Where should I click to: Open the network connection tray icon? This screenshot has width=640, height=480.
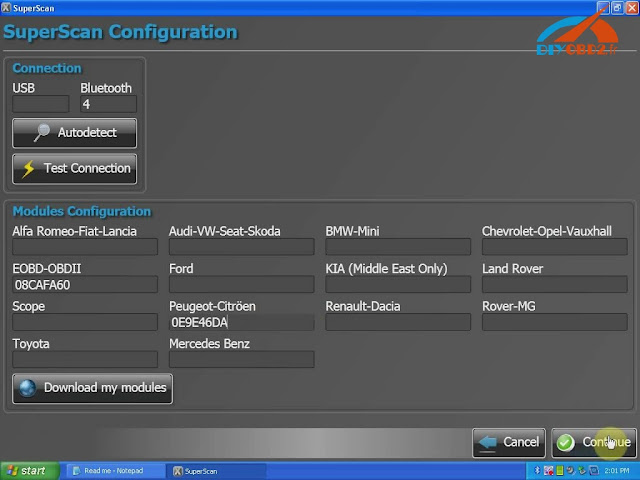pos(582,471)
